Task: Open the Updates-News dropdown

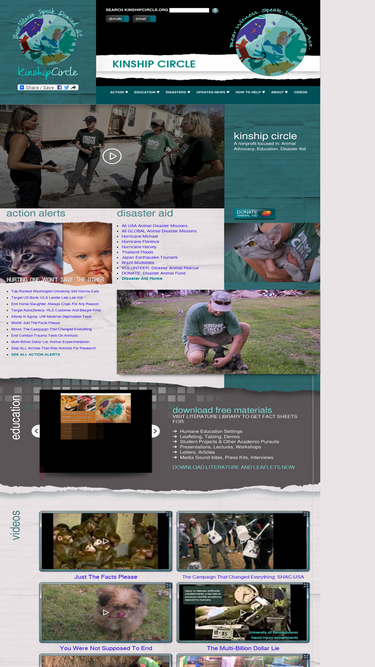Action: [213, 92]
